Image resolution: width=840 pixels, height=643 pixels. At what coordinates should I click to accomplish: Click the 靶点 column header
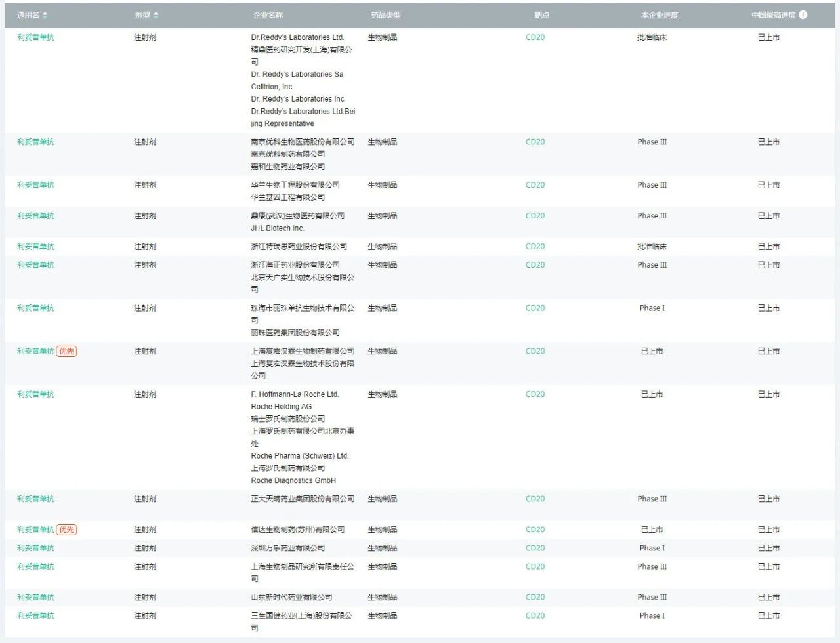[541, 15]
